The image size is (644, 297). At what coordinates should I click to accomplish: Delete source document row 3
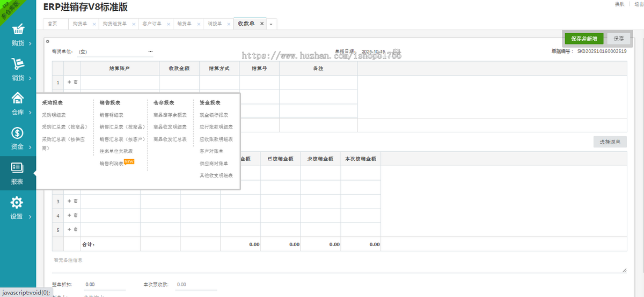76,201
